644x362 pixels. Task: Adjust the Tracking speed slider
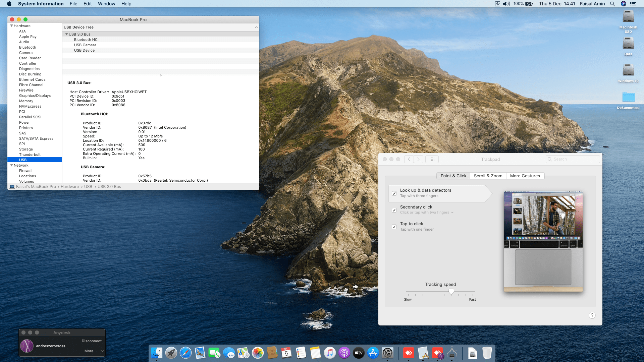[451, 292]
